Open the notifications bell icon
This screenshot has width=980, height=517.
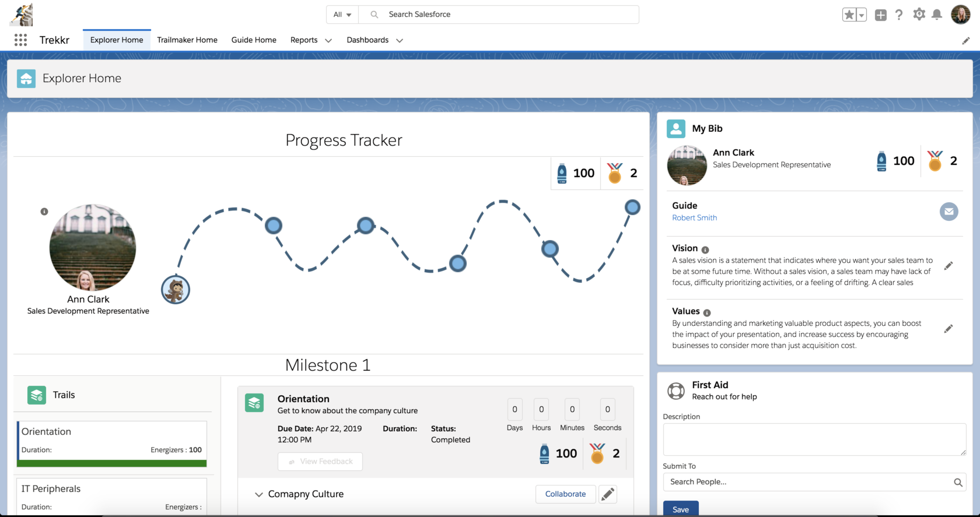tap(937, 15)
